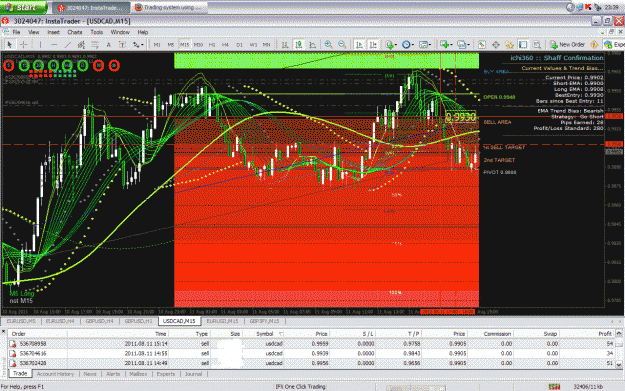Open the Help menu

pos(143,32)
